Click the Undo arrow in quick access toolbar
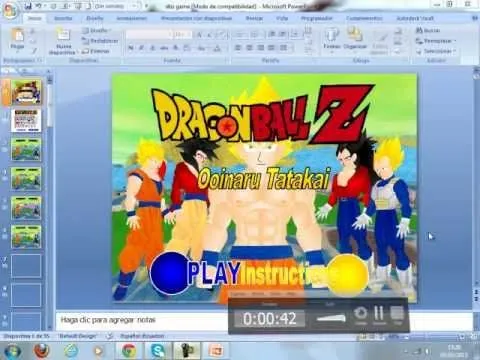 pos(39,6)
